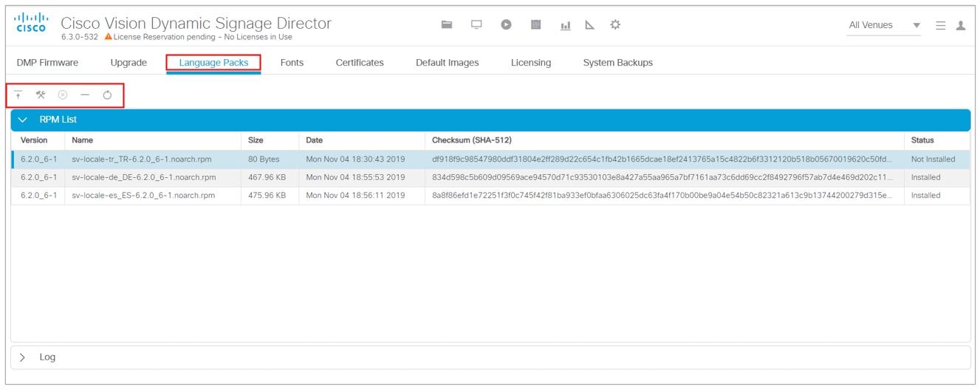Open the All Venues dropdown
The image size is (980, 392).
(884, 25)
